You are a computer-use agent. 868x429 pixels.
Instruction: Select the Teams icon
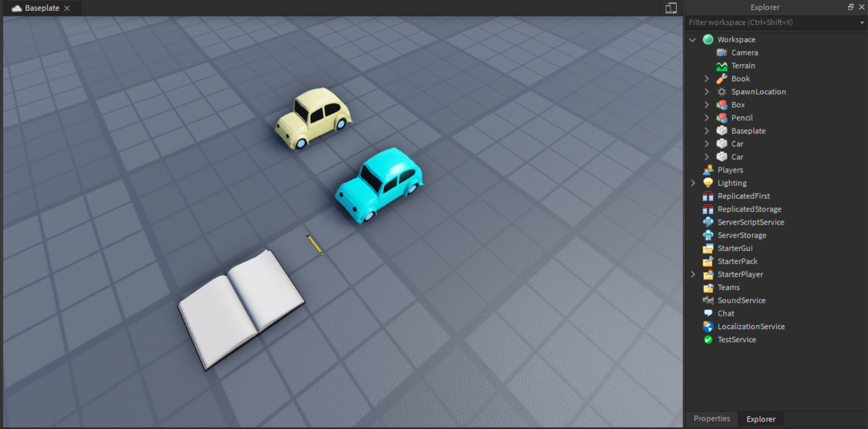point(708,287)
